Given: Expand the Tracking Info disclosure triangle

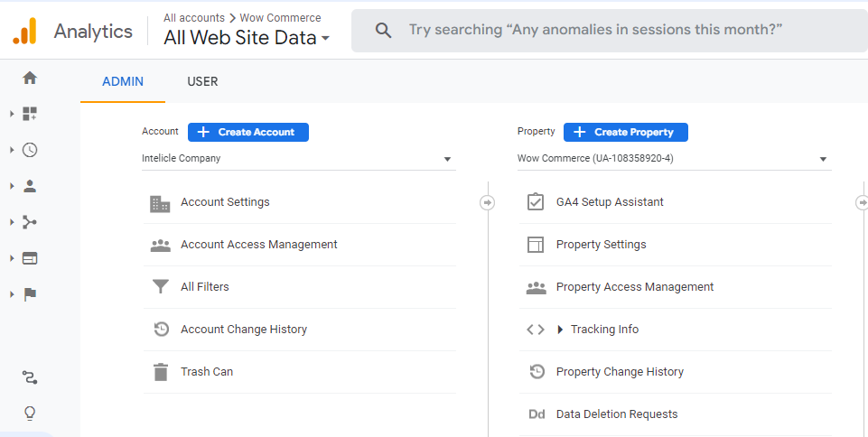Looking at the screenshot, I should (560, 330).
